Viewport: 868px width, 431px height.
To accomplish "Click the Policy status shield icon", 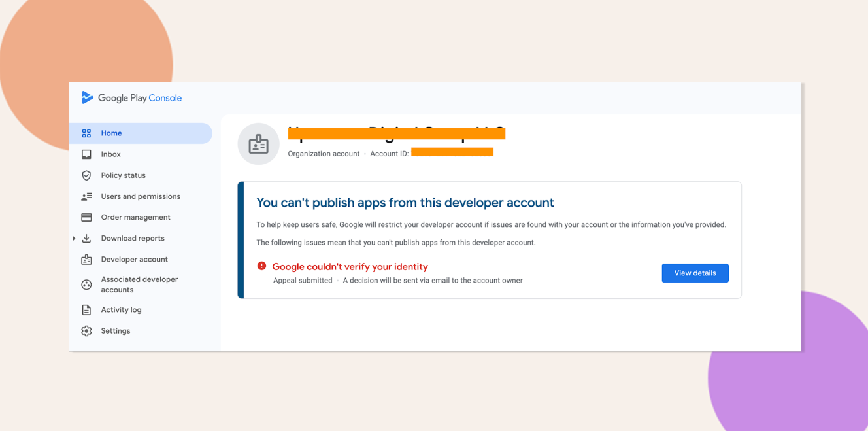I will (86, 175).
